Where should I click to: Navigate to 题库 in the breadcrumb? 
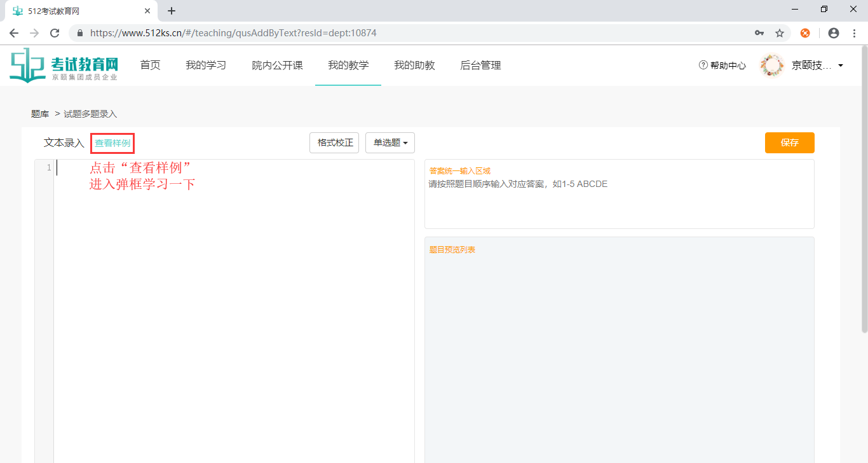pos(40,114)
